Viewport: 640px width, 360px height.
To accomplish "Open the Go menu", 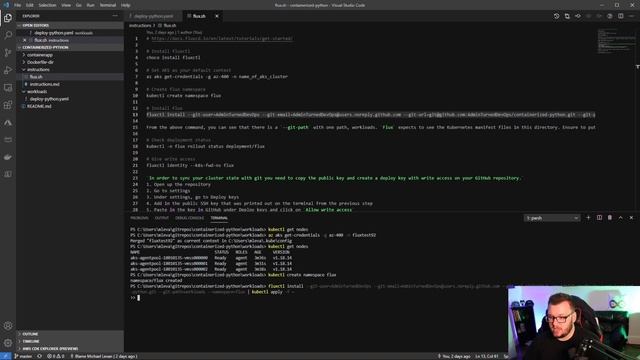I will (x=79, y=5).
